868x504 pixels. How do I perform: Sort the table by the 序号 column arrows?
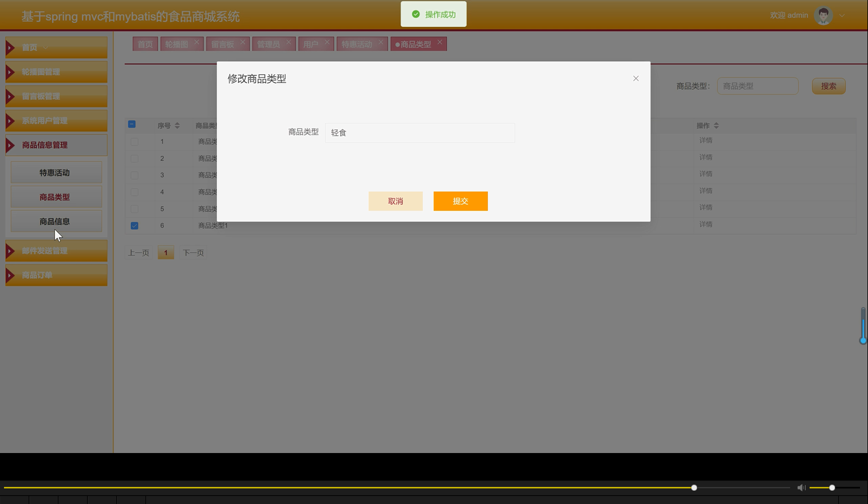pos(177,125)
